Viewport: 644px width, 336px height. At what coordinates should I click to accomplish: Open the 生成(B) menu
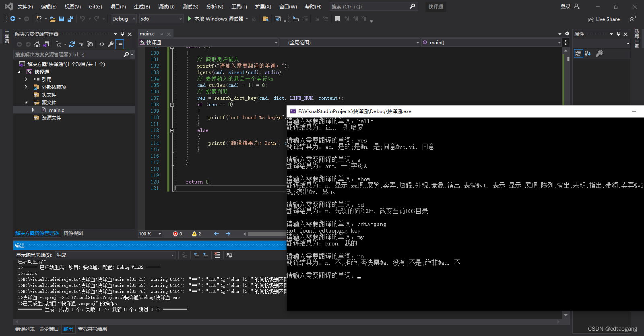coord(142,7)
